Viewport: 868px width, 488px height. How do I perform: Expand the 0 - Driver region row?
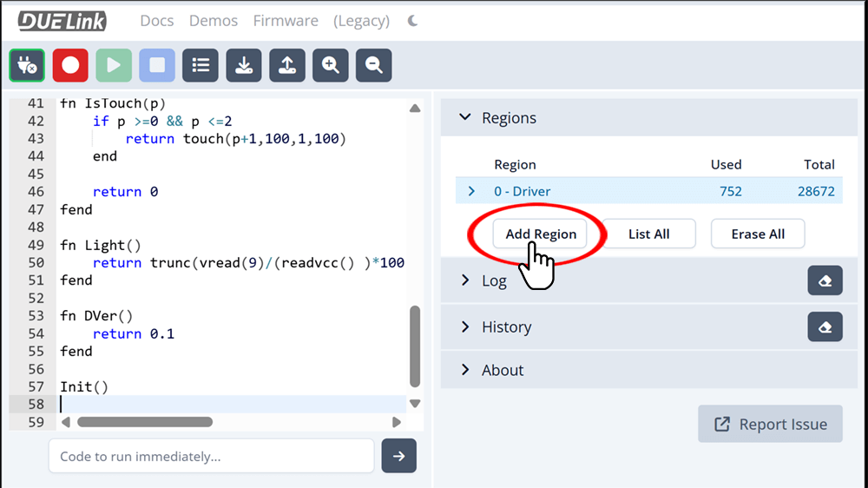(x=471, y=191)
